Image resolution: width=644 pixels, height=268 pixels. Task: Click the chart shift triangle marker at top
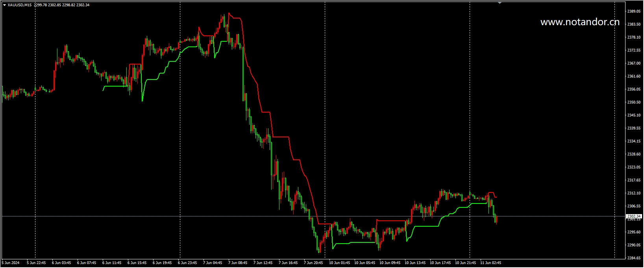pyautogui.click(x=500, y=3)
